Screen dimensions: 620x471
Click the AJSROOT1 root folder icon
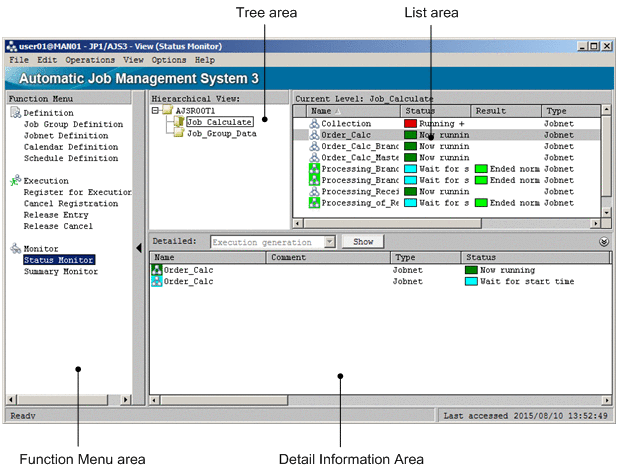168,111
